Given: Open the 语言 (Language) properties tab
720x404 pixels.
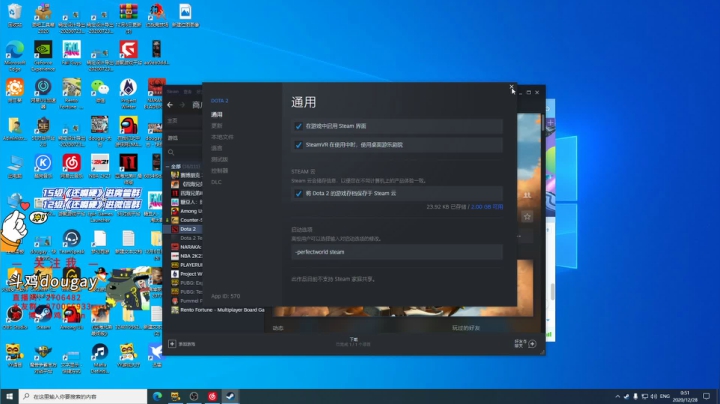Looking at the screenshot, I should click(217, 148).
